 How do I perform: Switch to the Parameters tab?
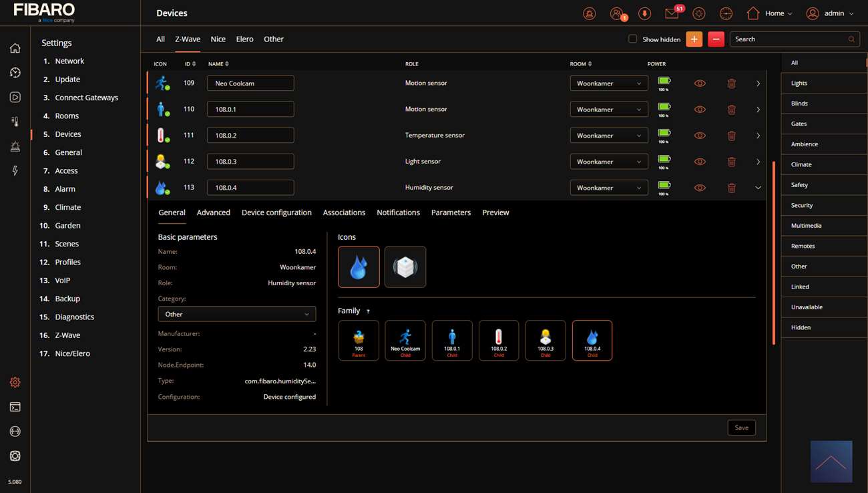click(x=451, y=212)
